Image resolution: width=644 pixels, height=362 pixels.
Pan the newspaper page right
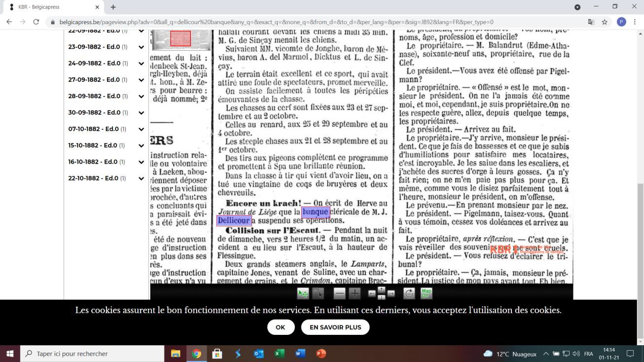[391, 294]
